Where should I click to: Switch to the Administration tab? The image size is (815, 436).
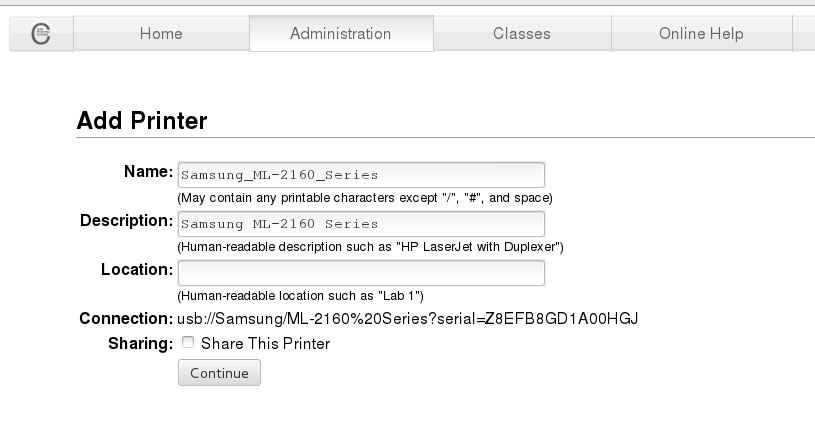coord(340,33)
